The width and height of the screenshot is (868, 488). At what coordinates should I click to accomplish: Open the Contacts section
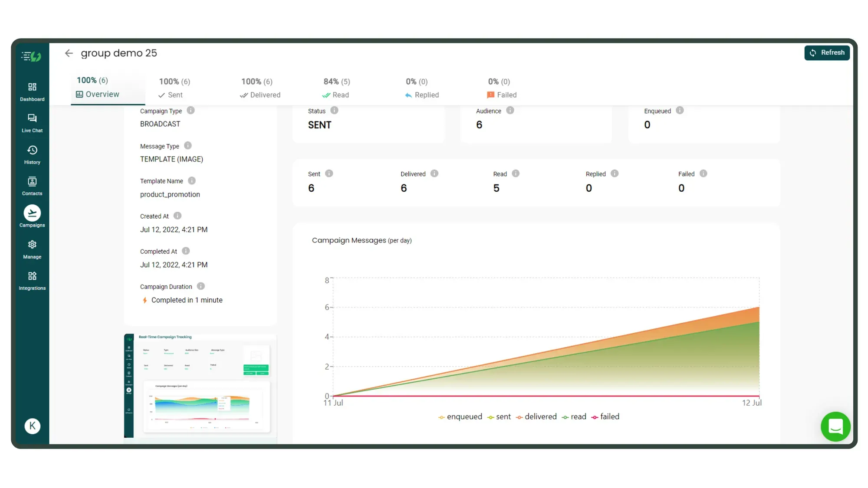pos(32,185)
